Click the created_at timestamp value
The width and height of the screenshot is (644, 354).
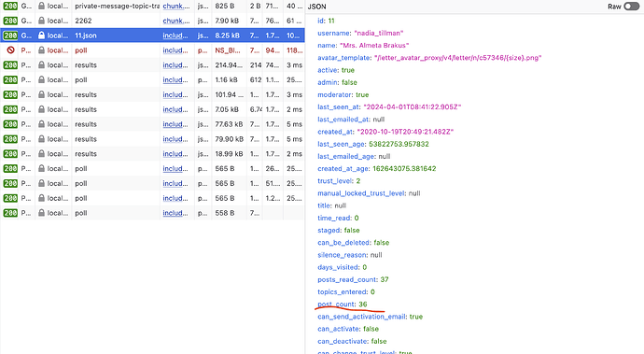[x=405, y=132]
